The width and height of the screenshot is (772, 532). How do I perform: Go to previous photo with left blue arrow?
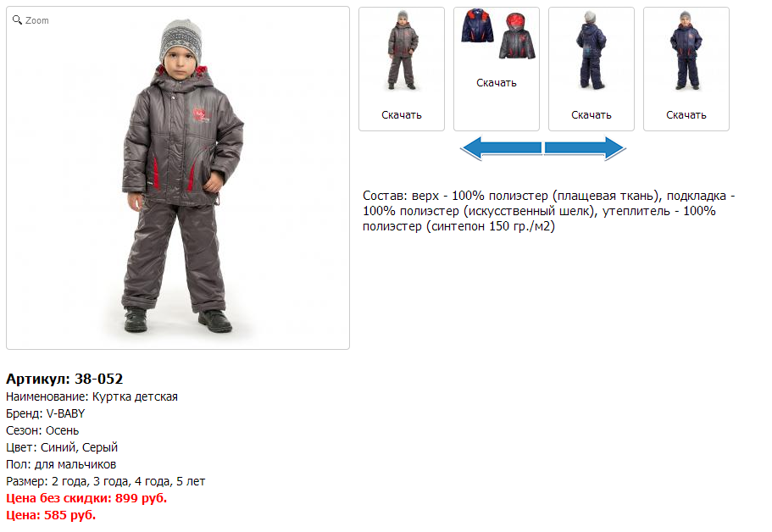[501, 148]
